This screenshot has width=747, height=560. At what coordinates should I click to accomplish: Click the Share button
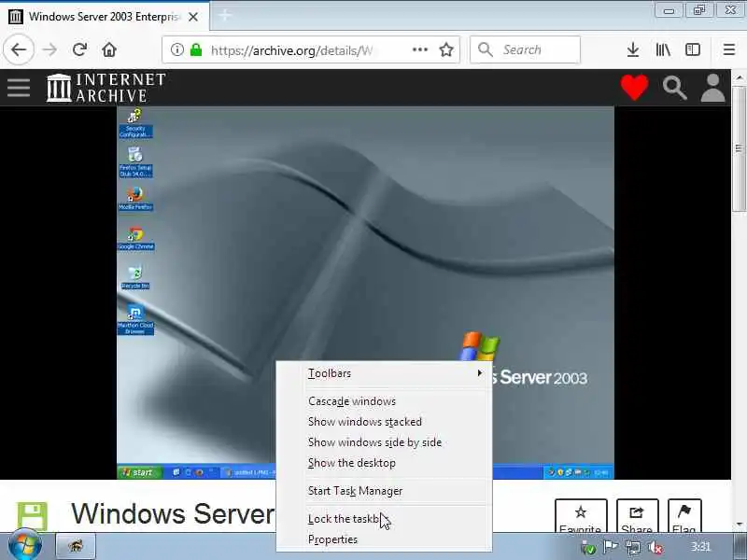coord(637,516)
